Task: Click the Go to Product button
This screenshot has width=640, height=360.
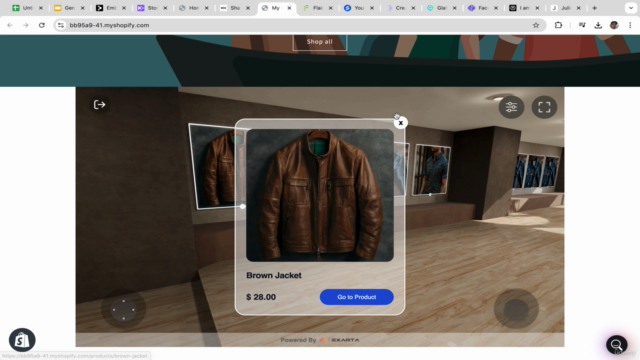Action: [356, 297]
